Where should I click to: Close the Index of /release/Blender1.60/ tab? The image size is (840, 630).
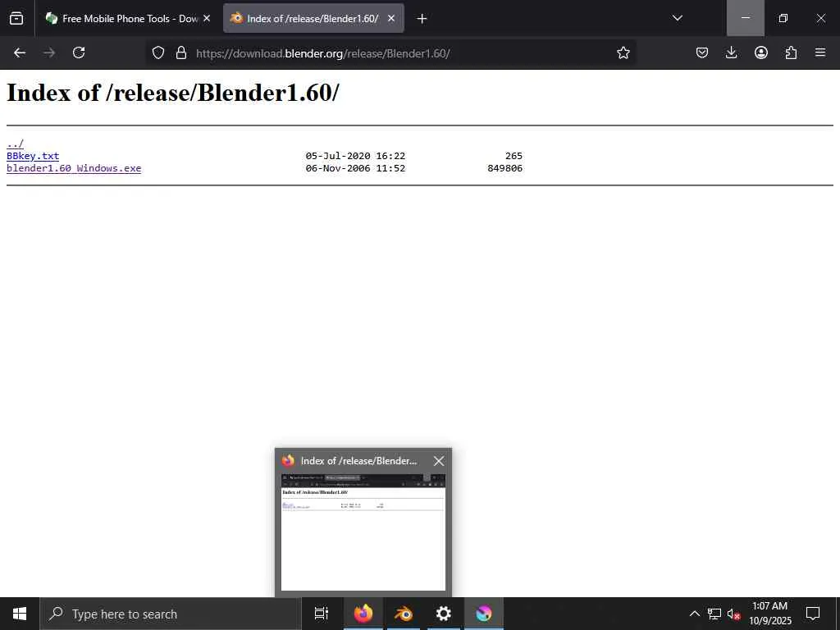[391, 18]
